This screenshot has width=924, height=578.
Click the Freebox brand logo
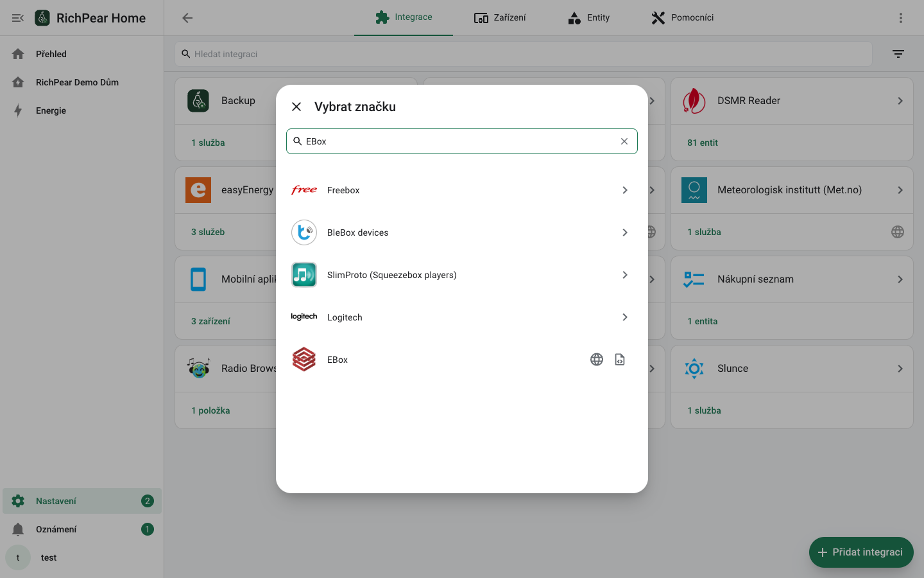[304, 190]
